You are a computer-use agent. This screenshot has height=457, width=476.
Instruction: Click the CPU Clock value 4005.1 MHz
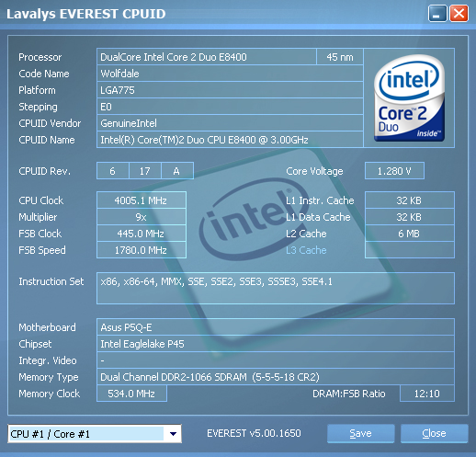(x=142, y=200)
